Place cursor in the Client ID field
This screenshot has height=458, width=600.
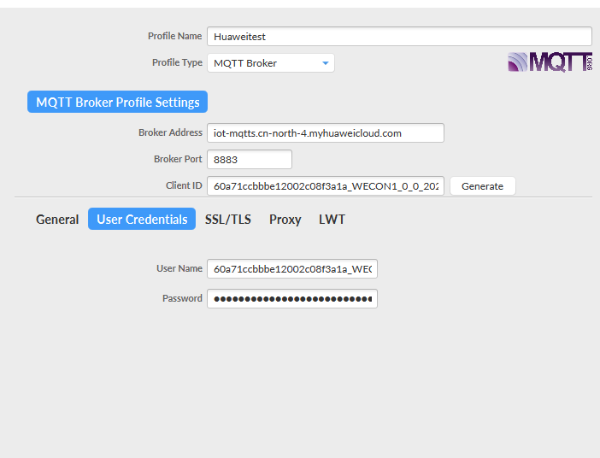[325, 186]
